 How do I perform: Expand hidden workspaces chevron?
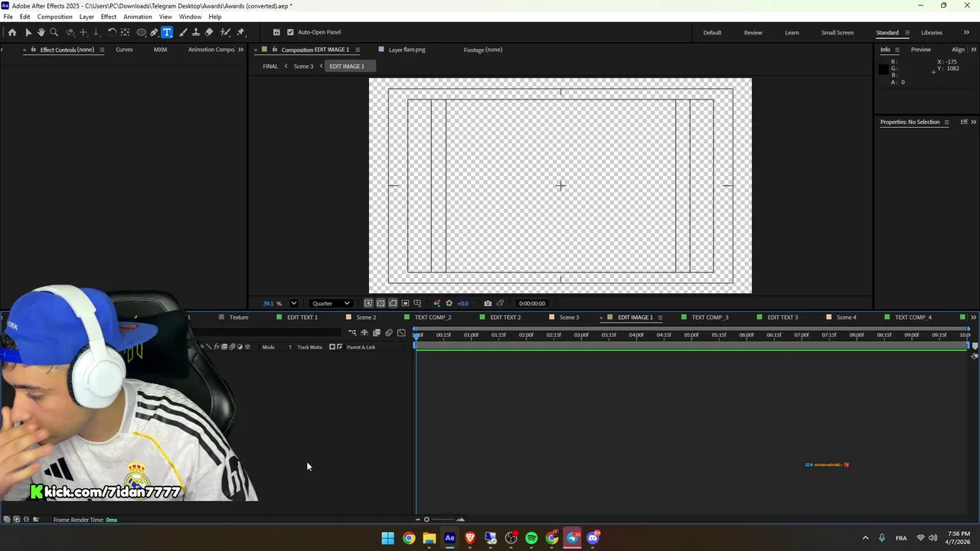(x=966, y=32)
